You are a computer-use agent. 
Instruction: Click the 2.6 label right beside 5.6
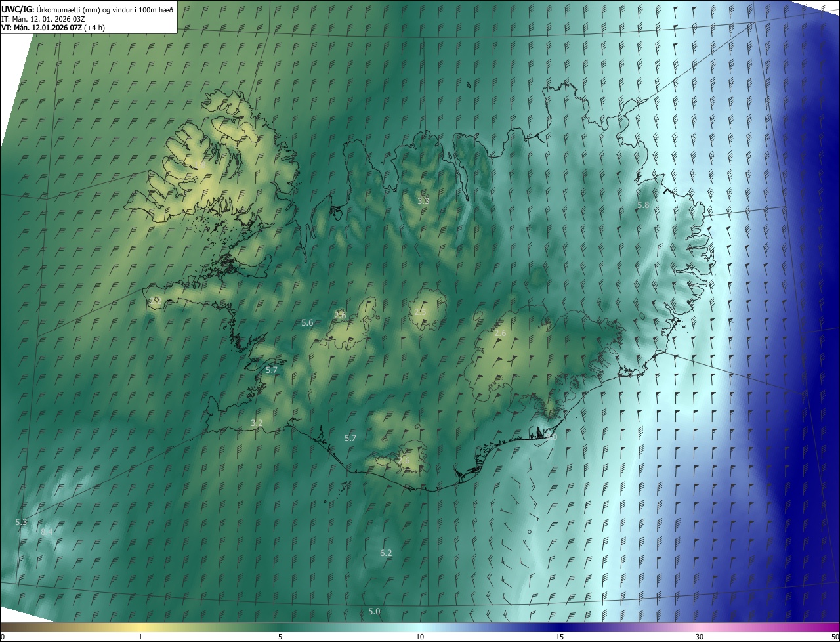(340, 315)
